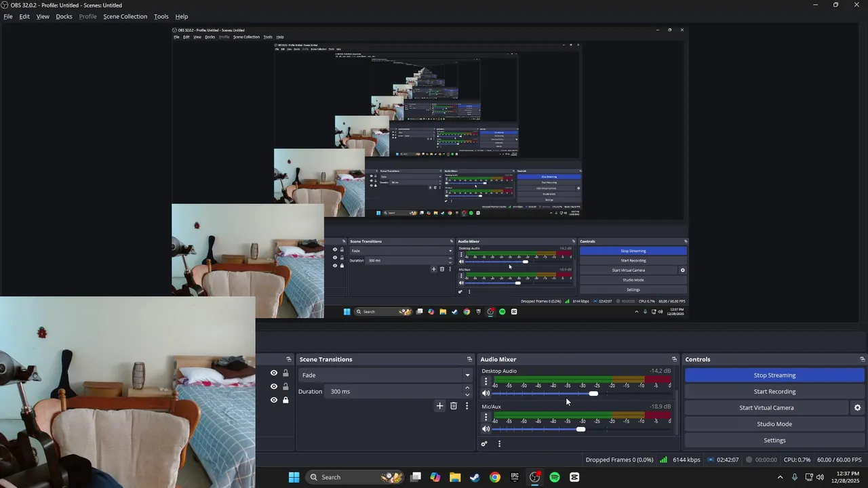This screenshot has height=488, width=868.
Task: Click the taskbar Search box
Action: [354, 477]
